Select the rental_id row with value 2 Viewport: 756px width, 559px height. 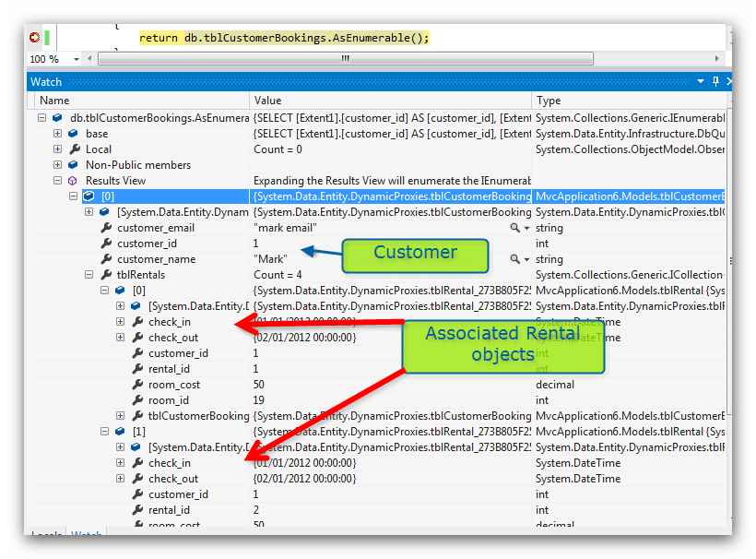pyautogui.click(x=381, y=510)
